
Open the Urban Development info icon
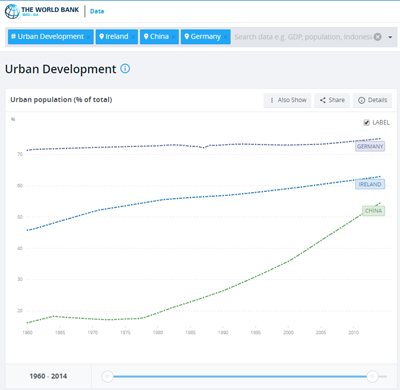125,69
